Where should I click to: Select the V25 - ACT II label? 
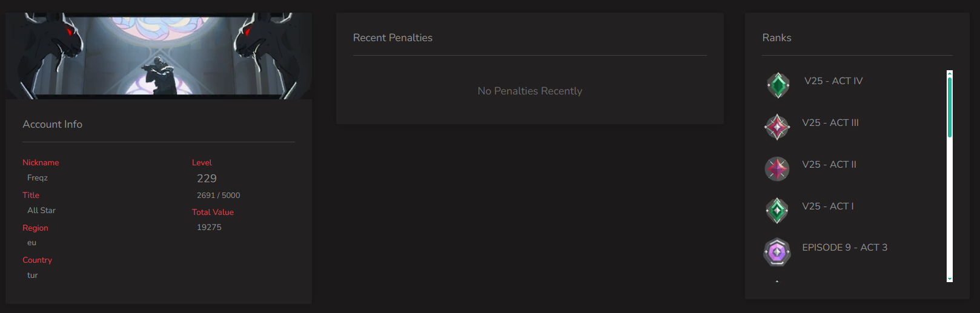pyautogui.click(x=829, y=165)
